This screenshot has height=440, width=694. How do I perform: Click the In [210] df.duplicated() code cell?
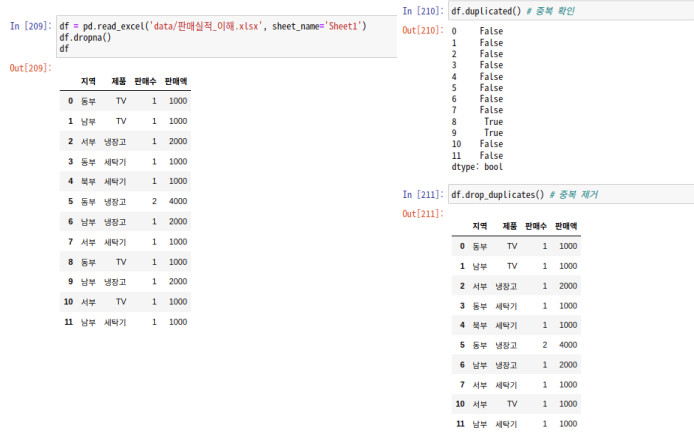coord(571,11)
